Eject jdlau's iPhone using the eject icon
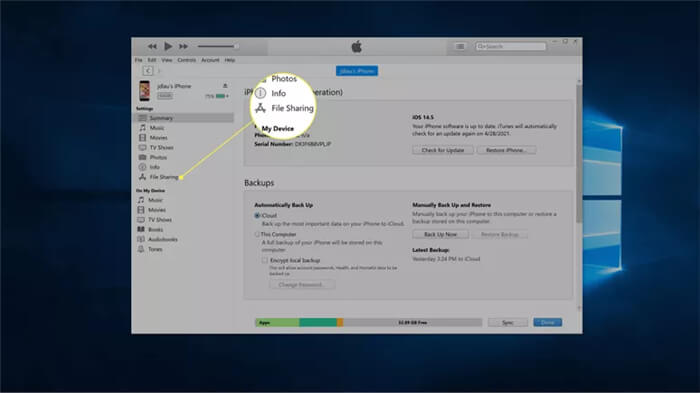The height and width of the screenshot is (393, 700). click(x=225, y=86)
